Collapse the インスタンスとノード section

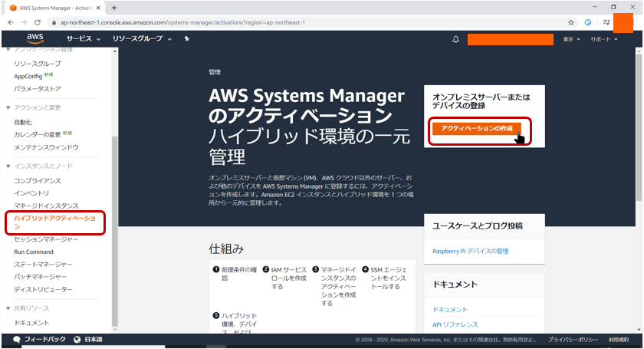click(8, 166)
